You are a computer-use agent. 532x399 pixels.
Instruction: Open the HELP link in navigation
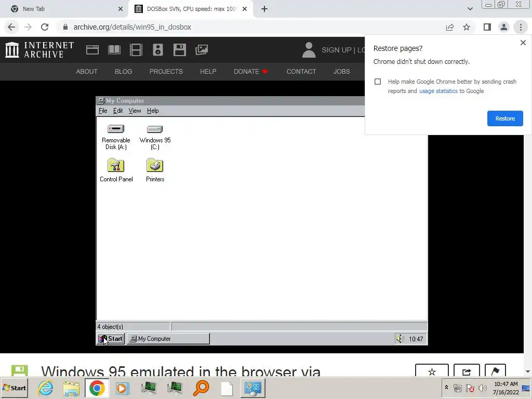tap(208, 72)
